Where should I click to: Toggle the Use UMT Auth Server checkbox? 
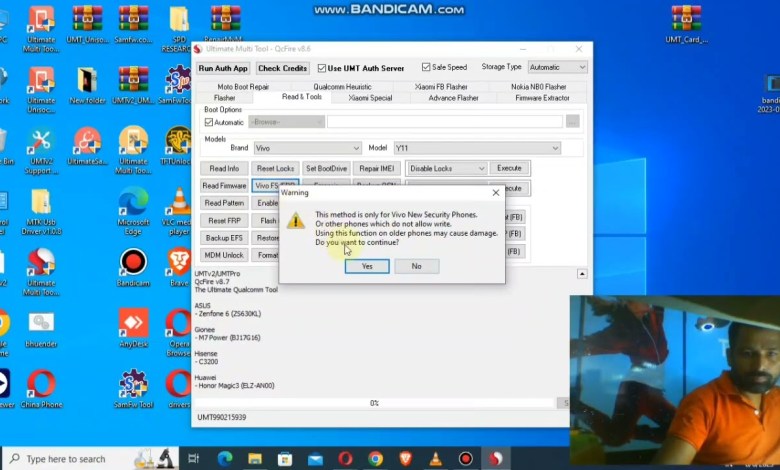[x=322, y=68]
